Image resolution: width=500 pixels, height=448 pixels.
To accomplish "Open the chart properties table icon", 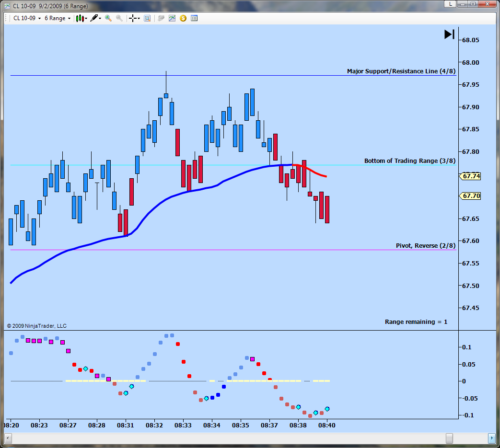I will [x=194, y=18].
